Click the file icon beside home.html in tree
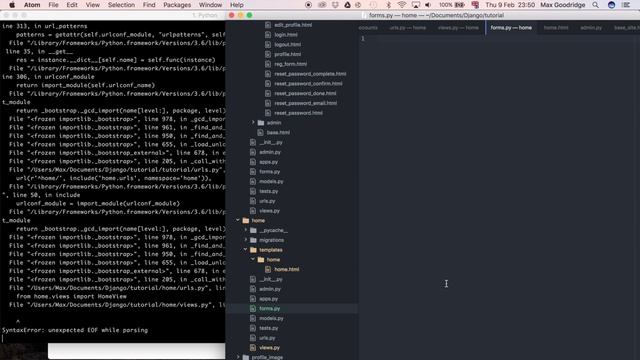 [x=268, y=270]
